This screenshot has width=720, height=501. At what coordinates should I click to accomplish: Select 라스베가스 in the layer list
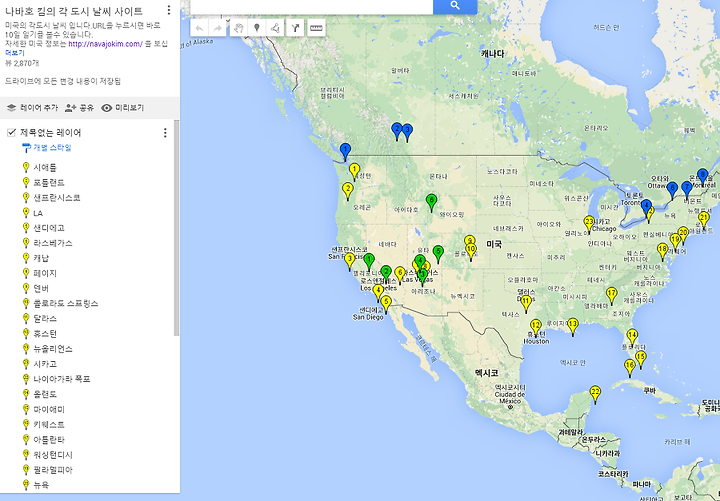tap(53, 243)
